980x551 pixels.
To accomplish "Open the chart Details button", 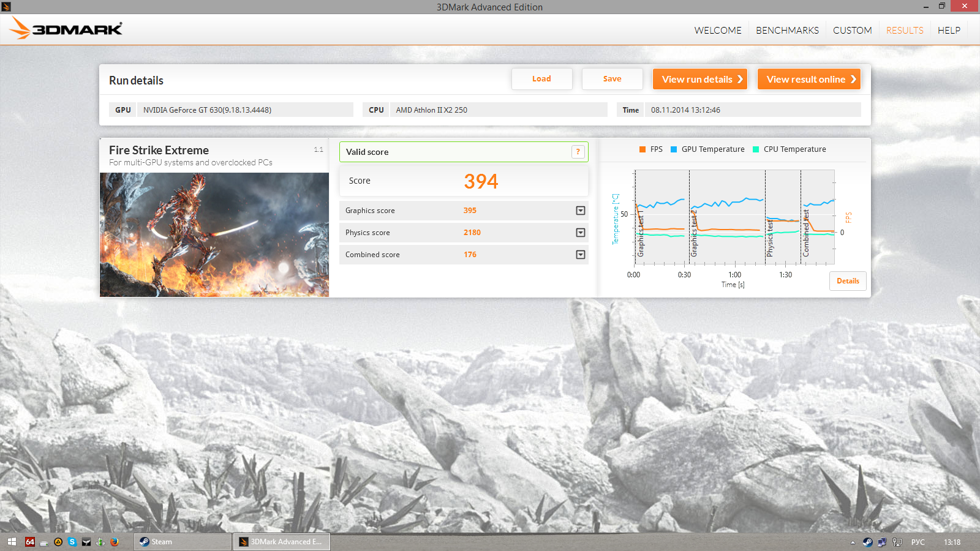I will tap(848, 281).
